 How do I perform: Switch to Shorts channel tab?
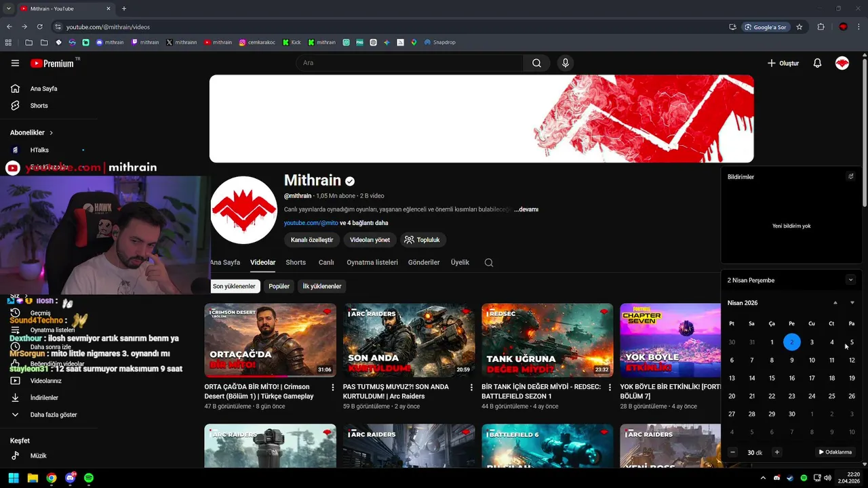pyautogui.click(x=296, y=262)
